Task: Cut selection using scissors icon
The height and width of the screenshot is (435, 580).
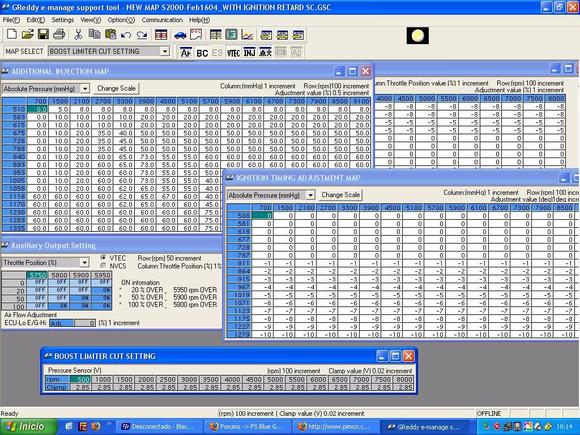Action: 78,35
